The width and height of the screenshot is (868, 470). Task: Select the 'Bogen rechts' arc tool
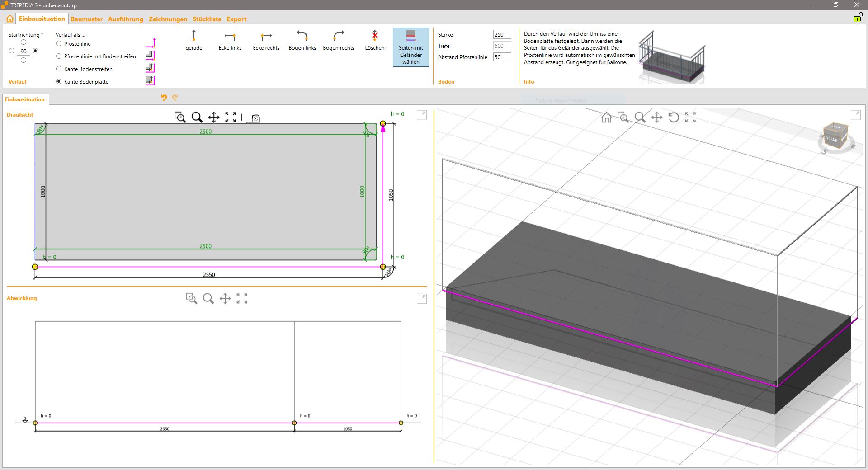338,40
